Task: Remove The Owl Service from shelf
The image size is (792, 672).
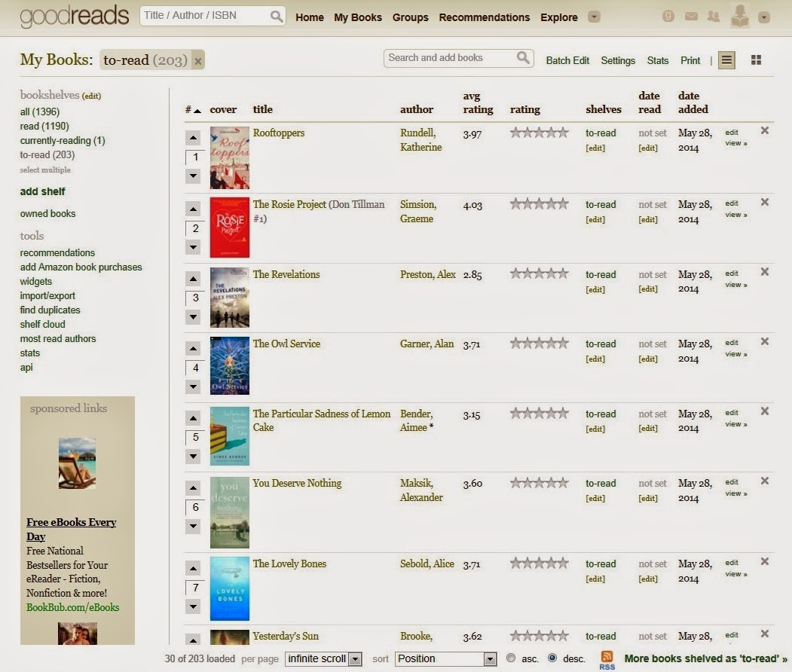Action: (x=765, y=342)
